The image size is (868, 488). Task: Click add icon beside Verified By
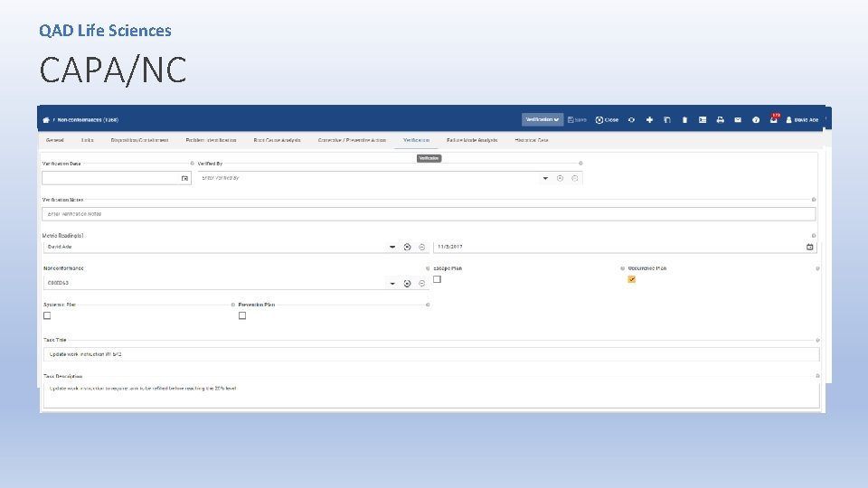click(x=561, y=178)
